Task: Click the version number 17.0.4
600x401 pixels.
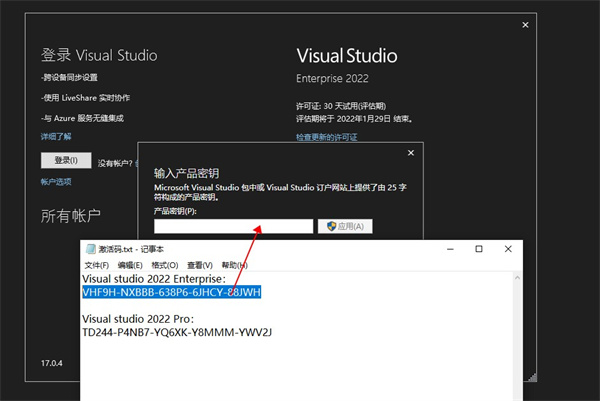Action: [52, 363]
